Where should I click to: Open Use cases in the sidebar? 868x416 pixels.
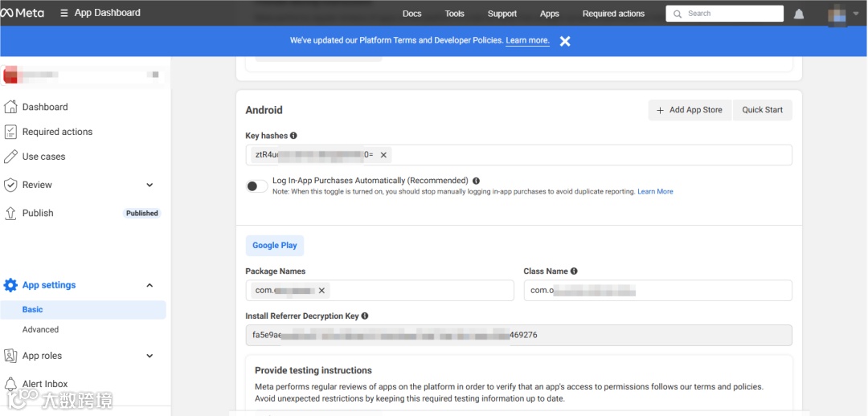tap(43, 157)
